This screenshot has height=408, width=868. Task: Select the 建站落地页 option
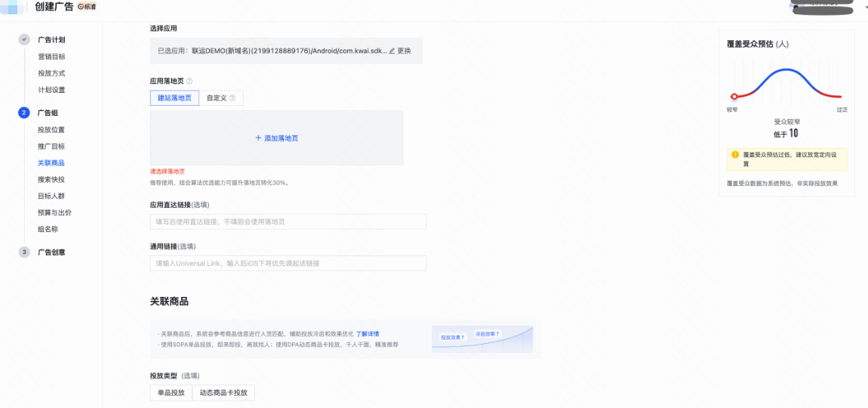(174, 98)
